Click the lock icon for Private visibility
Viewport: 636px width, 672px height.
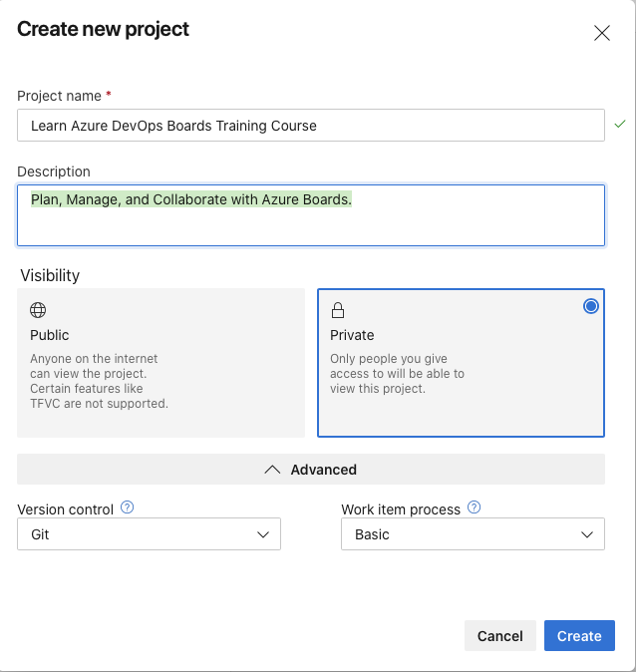pos(338,310)
